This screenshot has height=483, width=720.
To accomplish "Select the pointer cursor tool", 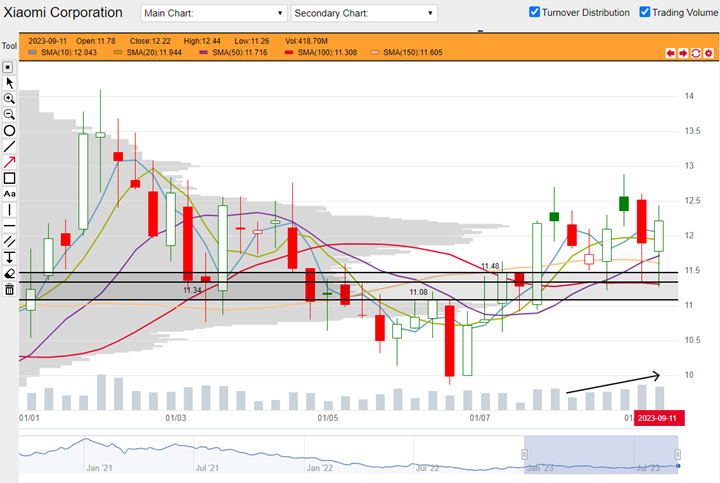I will (x=9, y=83).
